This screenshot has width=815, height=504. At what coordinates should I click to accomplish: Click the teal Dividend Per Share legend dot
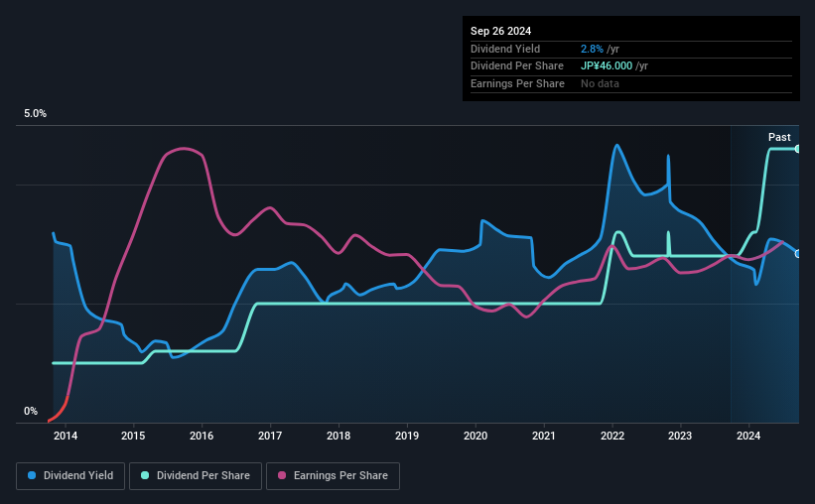[145, 475]
